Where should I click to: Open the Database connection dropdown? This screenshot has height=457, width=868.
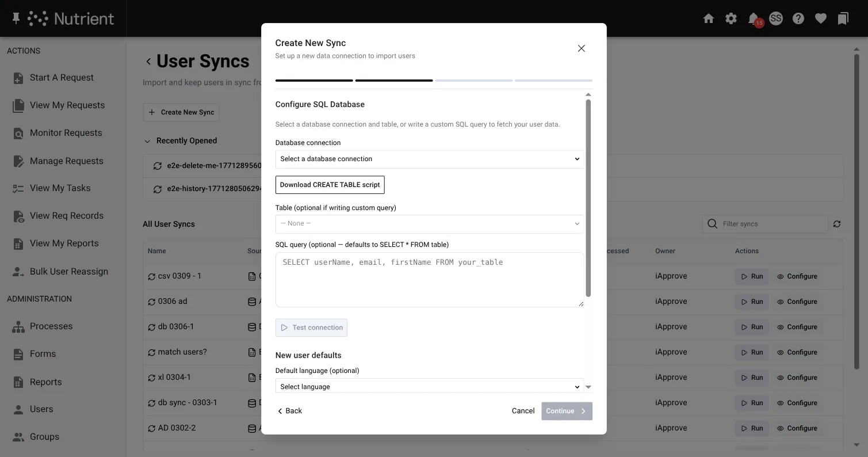click(430, 159)
